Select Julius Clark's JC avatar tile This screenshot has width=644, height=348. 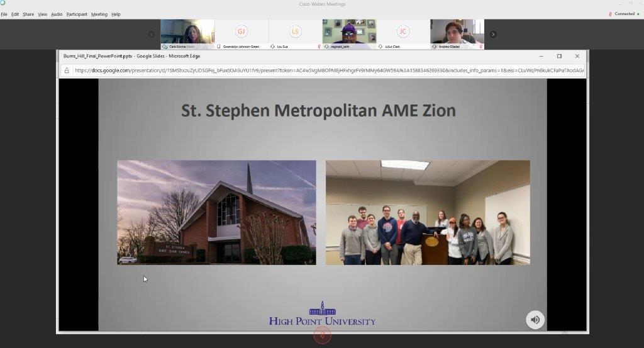tap(403, 35)
